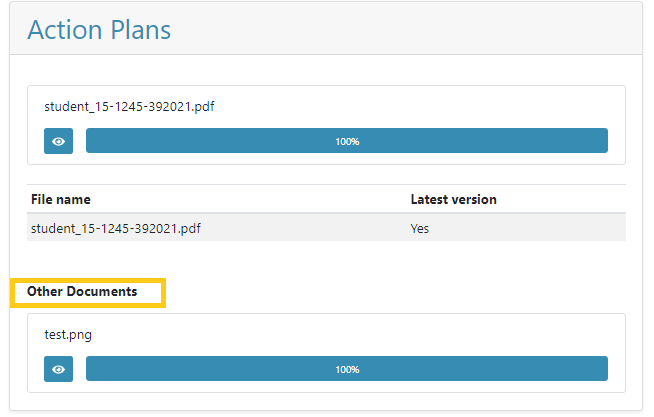Select the Latest version column header

[453, 199]
